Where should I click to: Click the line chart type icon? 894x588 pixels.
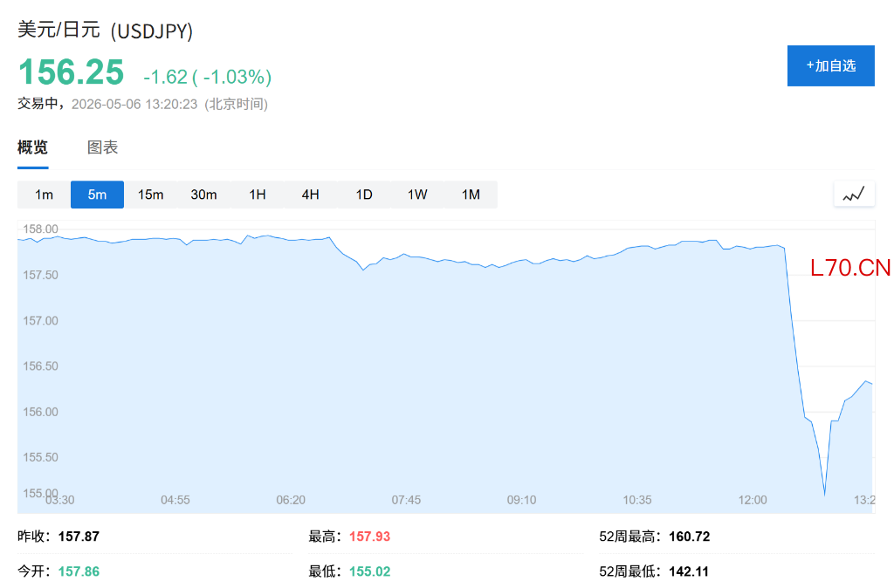(854, 195)
